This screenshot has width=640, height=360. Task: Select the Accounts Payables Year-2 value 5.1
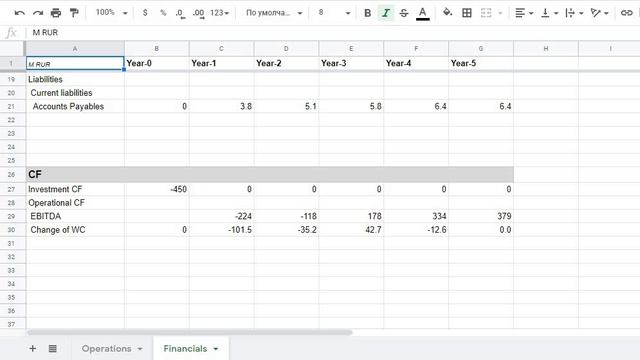tap(286, 107)
